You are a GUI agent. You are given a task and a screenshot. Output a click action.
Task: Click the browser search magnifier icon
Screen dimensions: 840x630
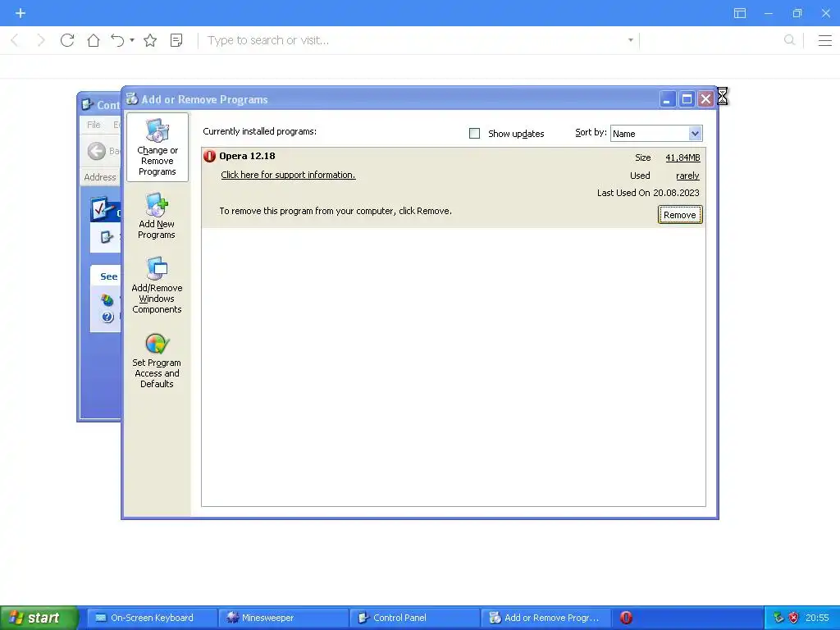[x=789, y=40]
